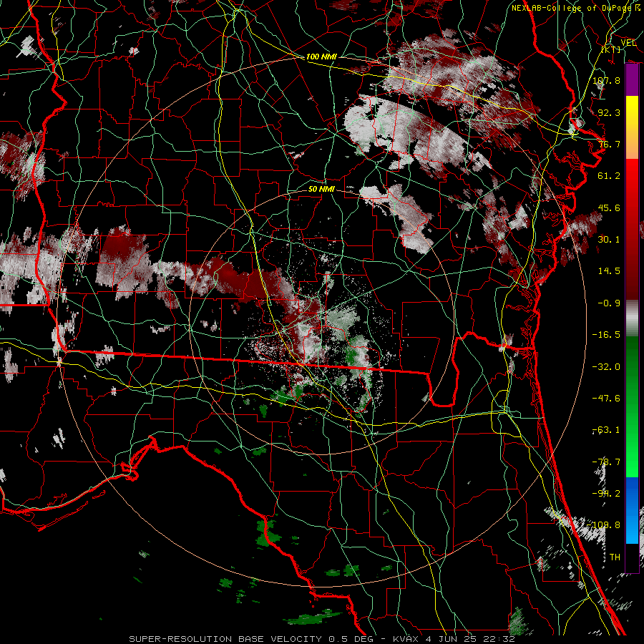This screenshot has height=644, width=644.
Task: Click the purple segment of the color bar
Action: coord(632,80)
